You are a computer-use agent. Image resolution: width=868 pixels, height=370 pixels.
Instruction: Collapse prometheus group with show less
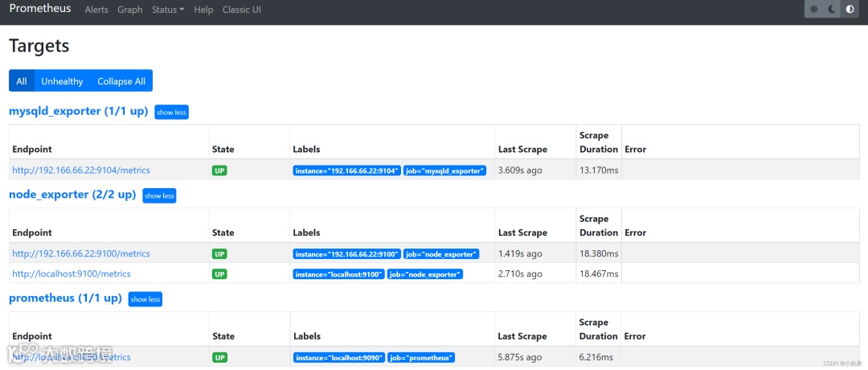145,299
